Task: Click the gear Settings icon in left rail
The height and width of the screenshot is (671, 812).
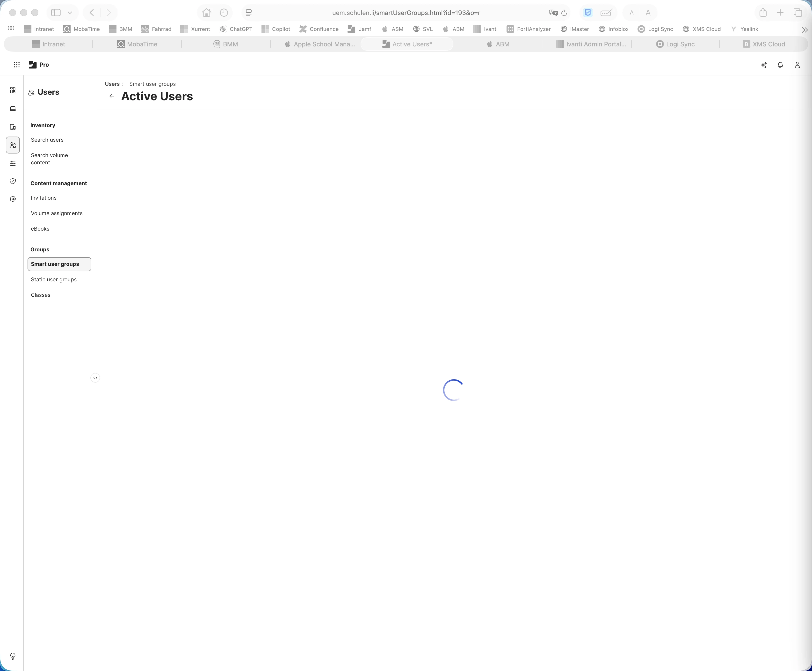Action: point(13,199)
